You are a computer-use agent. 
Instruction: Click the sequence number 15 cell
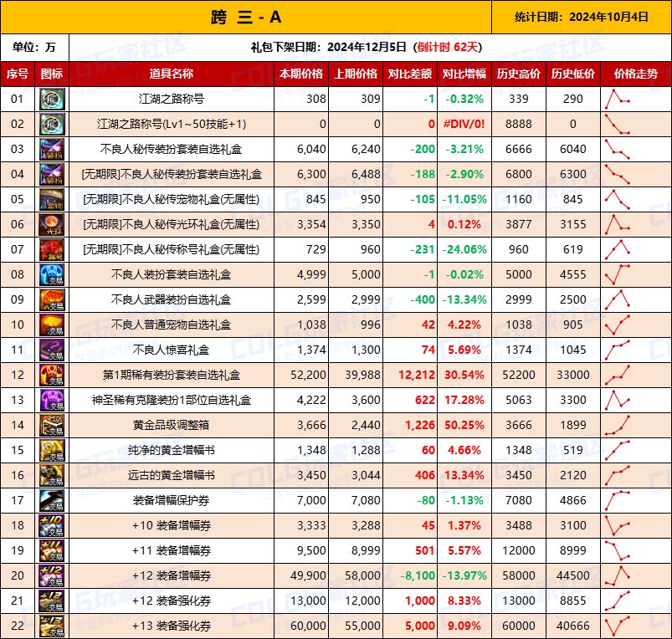tap(18, 450)
